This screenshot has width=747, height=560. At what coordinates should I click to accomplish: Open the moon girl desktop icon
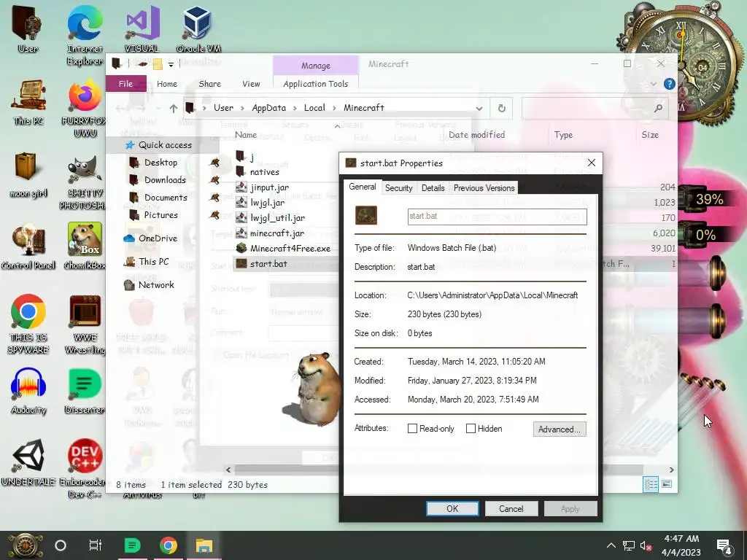point(28,174)
